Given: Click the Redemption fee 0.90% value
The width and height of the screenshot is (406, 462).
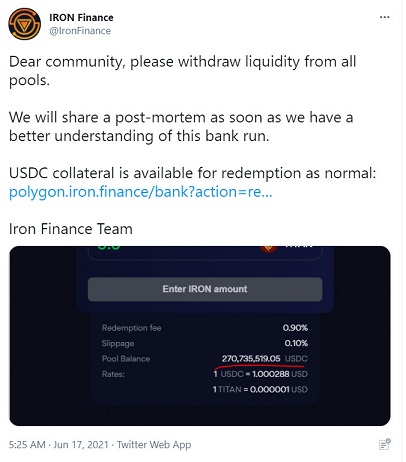Looking at the screenshot, I should [295, 328].
